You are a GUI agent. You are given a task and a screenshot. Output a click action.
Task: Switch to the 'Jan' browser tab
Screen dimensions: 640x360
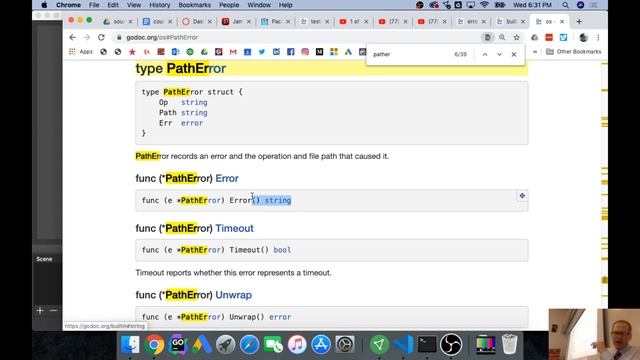point(236,21)
